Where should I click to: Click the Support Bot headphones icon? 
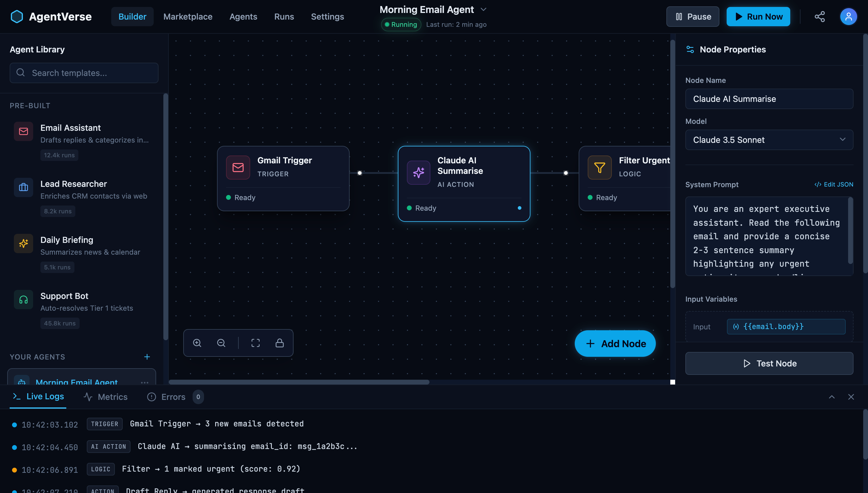tap(24, 300)
